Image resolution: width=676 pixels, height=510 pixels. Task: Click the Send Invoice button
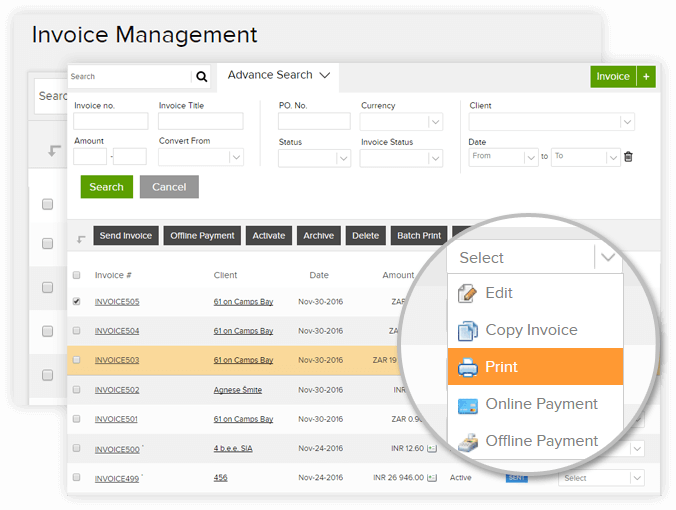tap(126, 236)
